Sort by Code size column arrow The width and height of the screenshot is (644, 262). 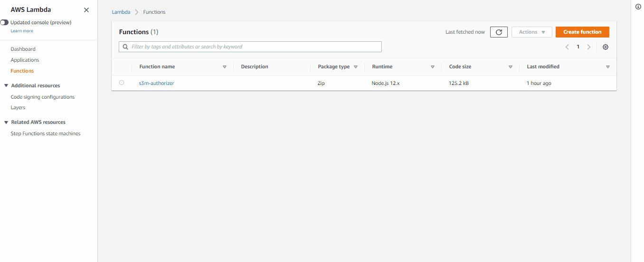click(x=511, y=67)
